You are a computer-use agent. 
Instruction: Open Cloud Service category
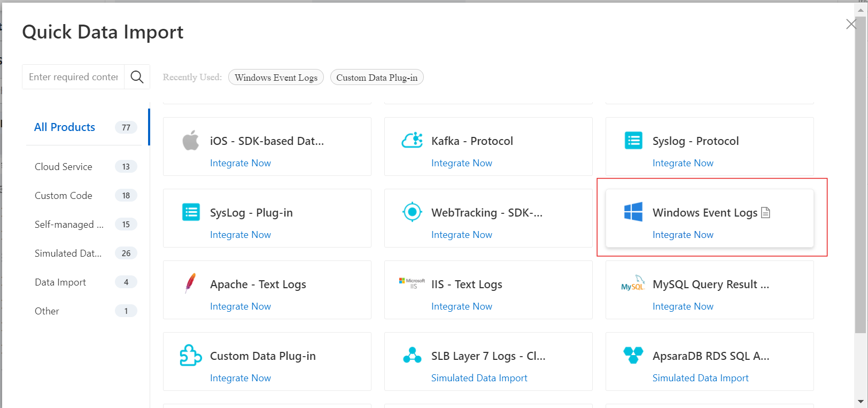point(63,167)
